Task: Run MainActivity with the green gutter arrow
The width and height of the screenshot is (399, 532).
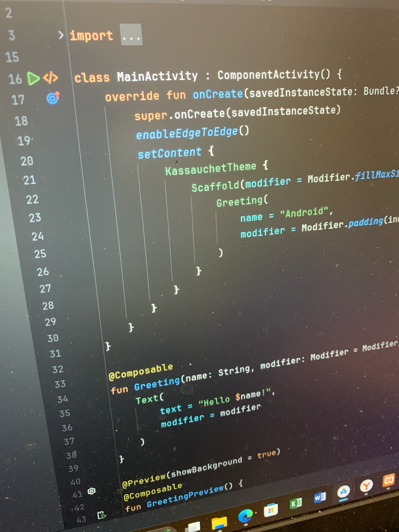Action: coord(33,78)
